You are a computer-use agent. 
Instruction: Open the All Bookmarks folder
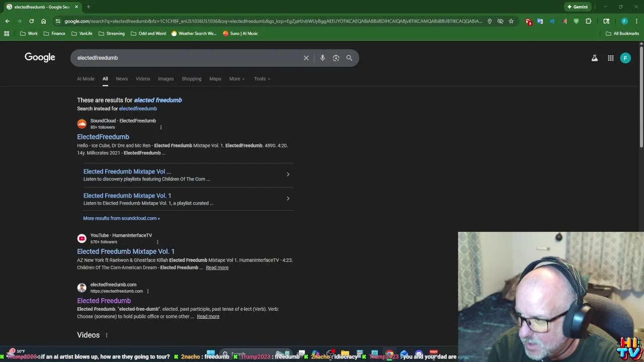622,34
